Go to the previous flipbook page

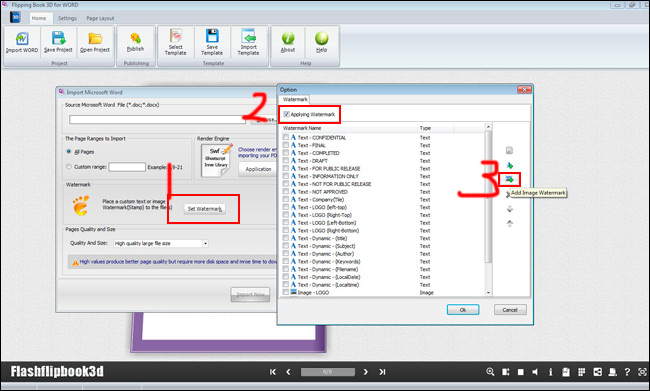pos(288,372)
